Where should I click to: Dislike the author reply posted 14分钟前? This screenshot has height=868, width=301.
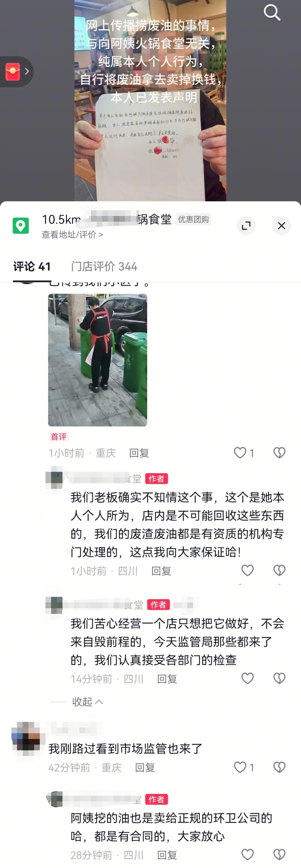click(279, 678)
